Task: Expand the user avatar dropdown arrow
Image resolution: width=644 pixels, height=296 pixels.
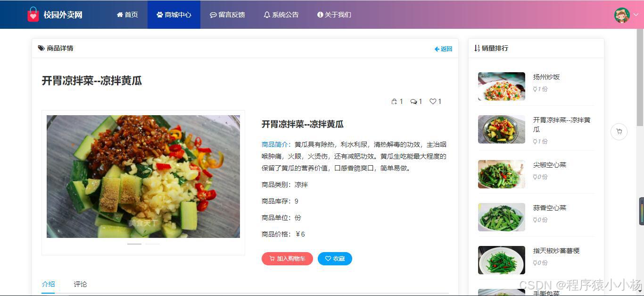Action: [636, 15]
